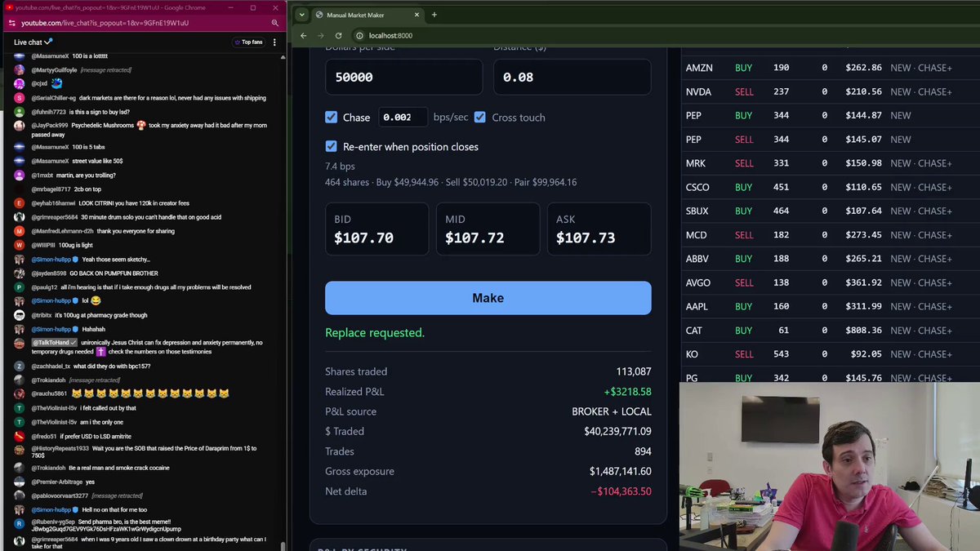
Task: Disable Re-enter when position closes
Action: pyautogui.click(x=331, y=146)
